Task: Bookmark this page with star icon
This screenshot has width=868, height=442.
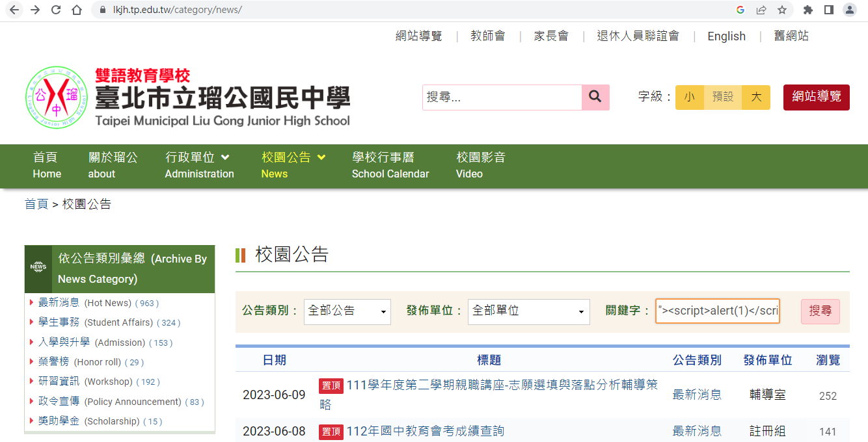Action: [782, 10]
